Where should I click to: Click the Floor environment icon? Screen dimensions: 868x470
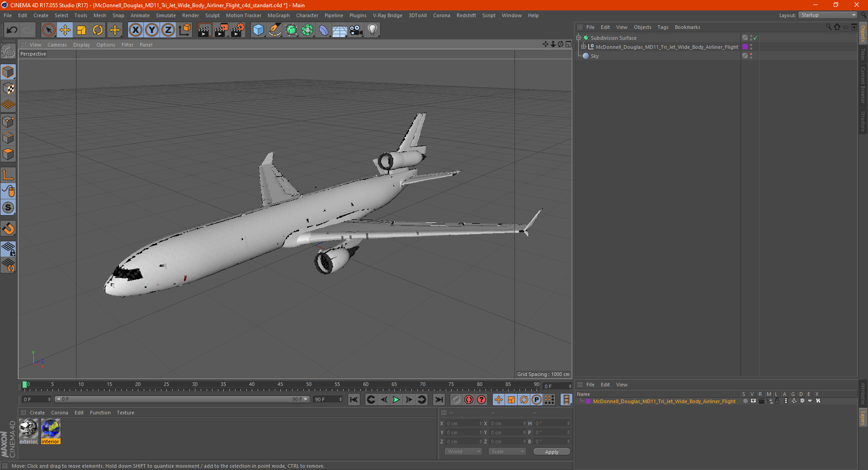[x=340, y=30]
